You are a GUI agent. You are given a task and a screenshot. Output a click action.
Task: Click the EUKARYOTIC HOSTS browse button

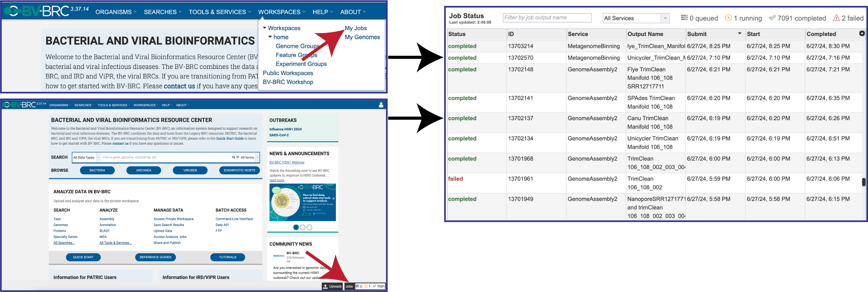(x=239, y=170)
